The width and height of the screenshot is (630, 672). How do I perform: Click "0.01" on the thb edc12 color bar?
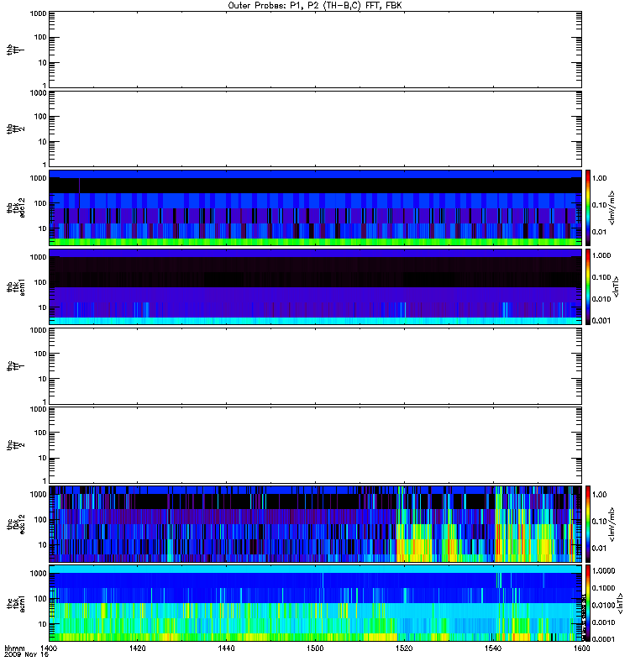600,232
